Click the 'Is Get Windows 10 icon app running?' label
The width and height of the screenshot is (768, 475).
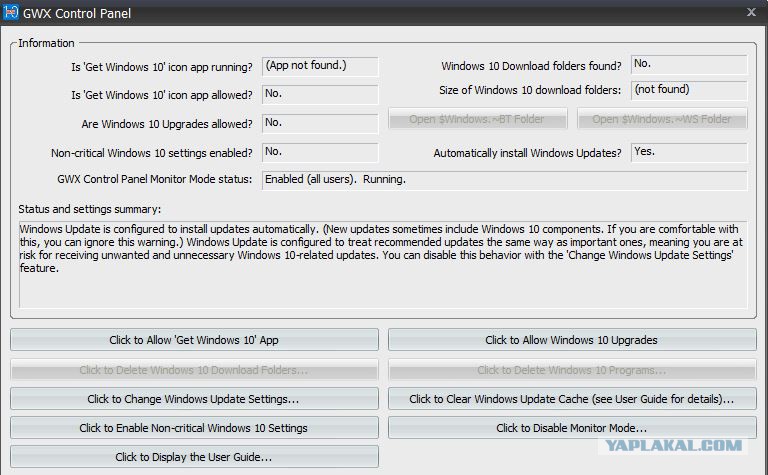(162, 67)
